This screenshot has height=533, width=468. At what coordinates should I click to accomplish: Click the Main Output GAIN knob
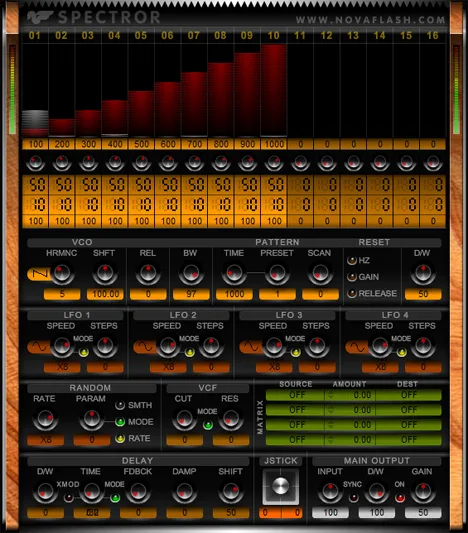[x=423, y=492]
